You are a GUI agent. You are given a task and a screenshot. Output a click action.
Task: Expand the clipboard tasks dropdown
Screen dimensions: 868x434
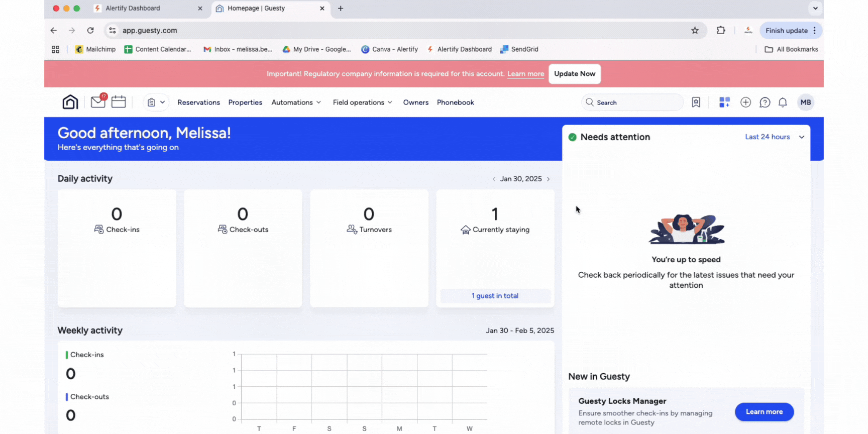pos(156,102)
